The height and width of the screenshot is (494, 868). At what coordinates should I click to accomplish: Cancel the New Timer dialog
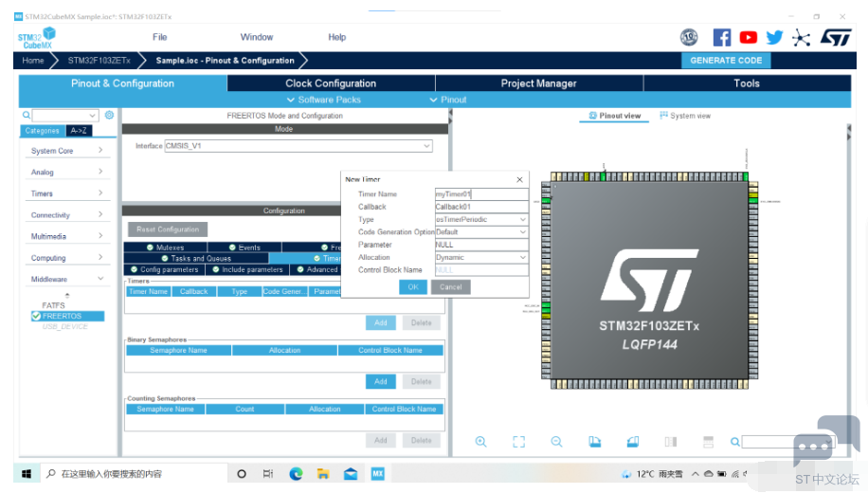[x=451, y=287]
